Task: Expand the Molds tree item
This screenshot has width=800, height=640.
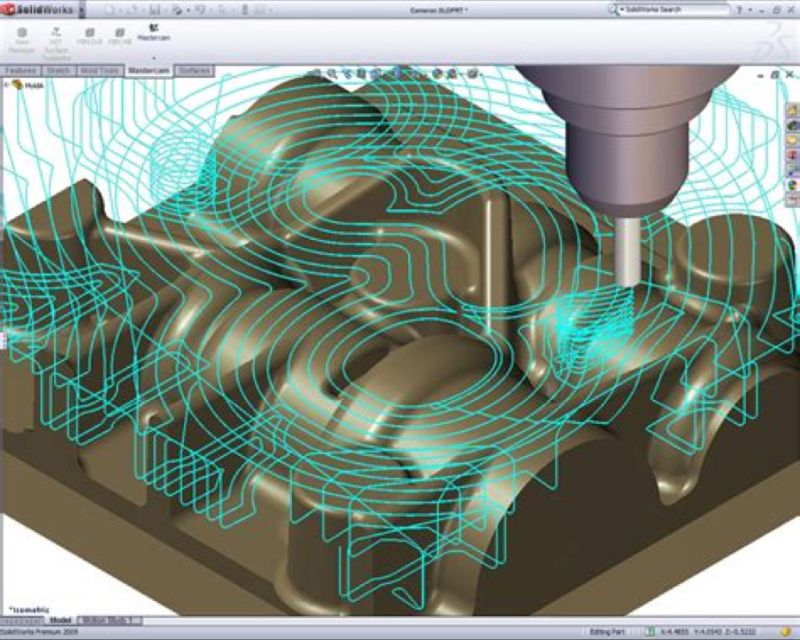Action: [7, 85]
